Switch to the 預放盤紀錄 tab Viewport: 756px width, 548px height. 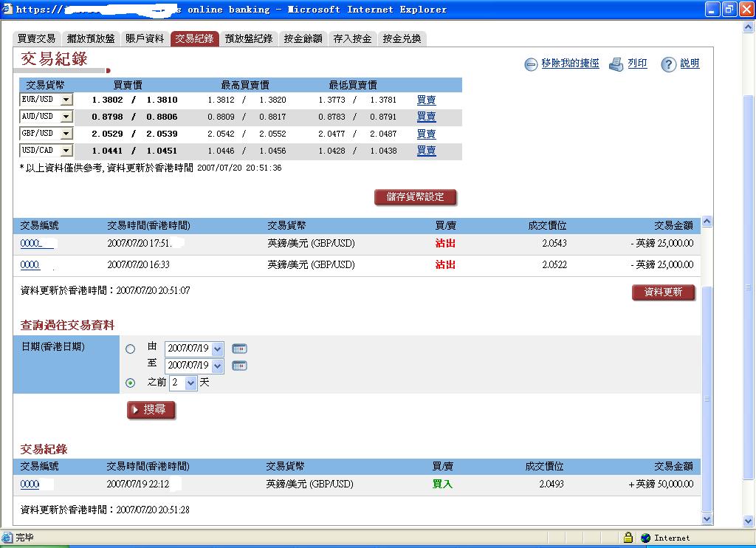(249, 38)
